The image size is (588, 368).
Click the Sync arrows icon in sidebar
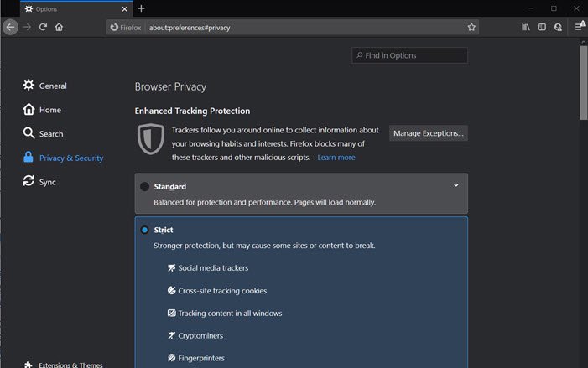point(29,181)
